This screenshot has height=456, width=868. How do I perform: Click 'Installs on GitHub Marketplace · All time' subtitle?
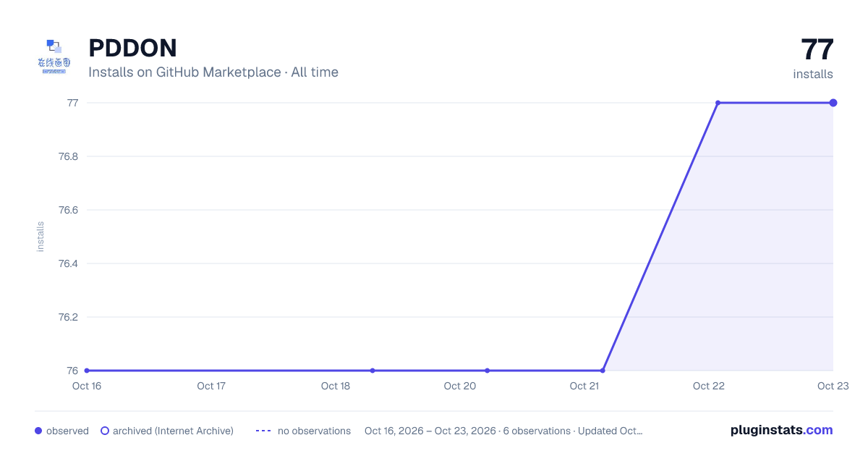click(x=213, y=72)
